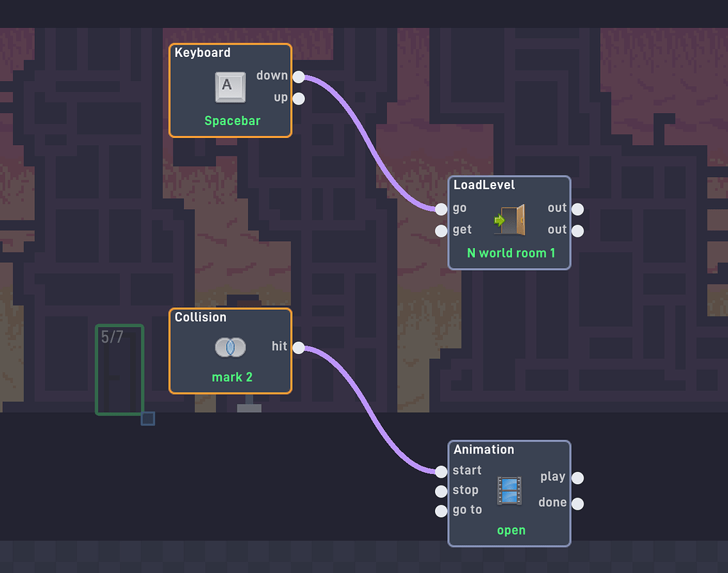Select the LoadLevel node title

(483, 185)
